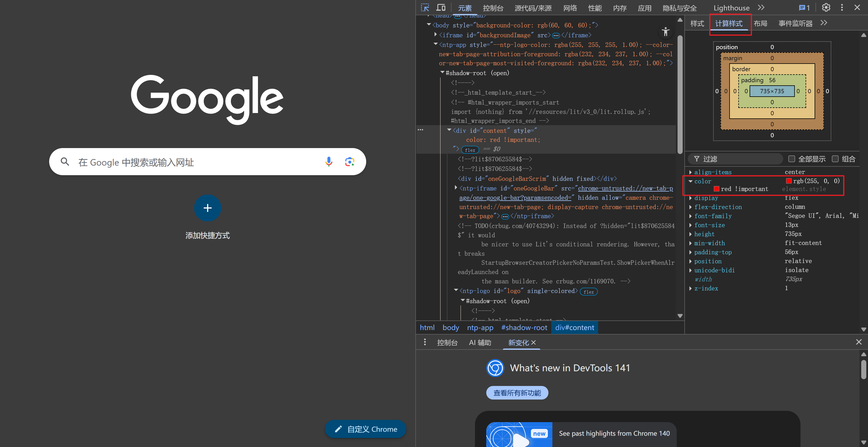868x447 pixels.
Task: Open DevTools settings gear
Action: click(826, 7)
